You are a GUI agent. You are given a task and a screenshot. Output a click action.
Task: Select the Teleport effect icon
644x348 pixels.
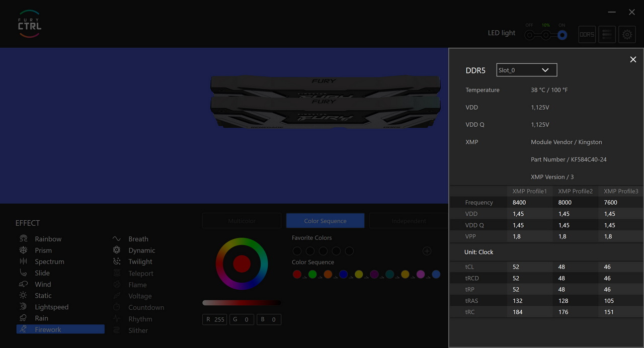click(117, 273)
